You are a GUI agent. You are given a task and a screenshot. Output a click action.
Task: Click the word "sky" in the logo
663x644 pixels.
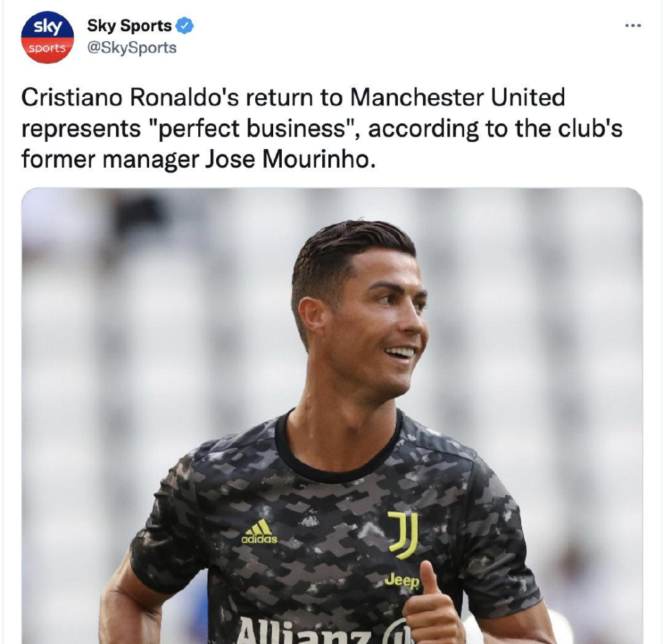coord(47,27)
